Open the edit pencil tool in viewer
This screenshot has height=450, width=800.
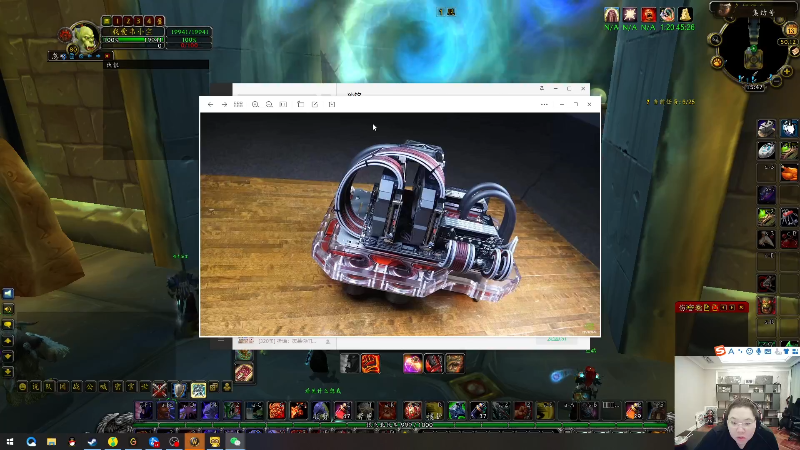click(x=315, y=104)
